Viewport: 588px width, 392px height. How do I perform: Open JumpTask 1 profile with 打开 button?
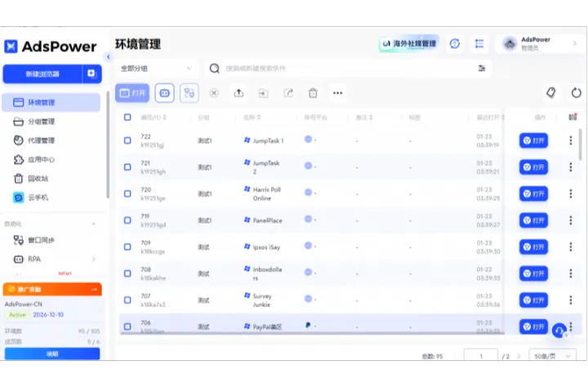(x=533, y=140)
